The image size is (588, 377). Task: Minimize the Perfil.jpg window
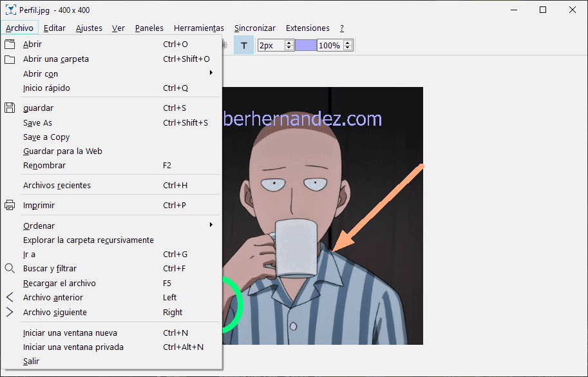click(x=514, y=10)
